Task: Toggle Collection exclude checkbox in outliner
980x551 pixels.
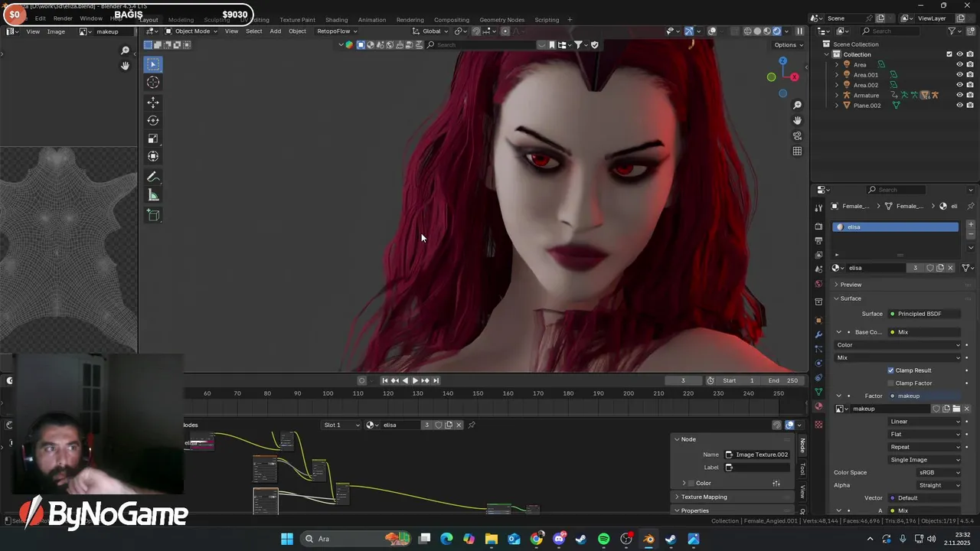Action: click(949, 54)
